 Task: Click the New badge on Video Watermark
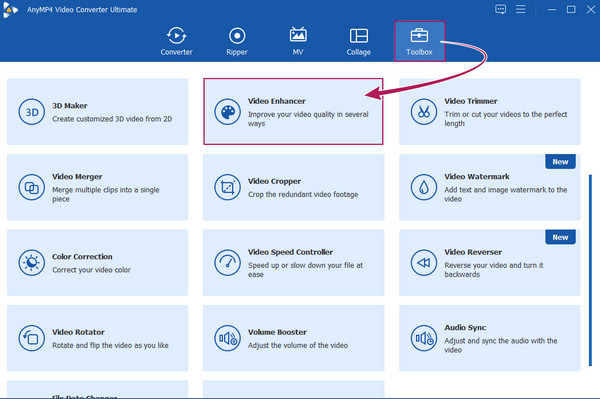point(560,162)
